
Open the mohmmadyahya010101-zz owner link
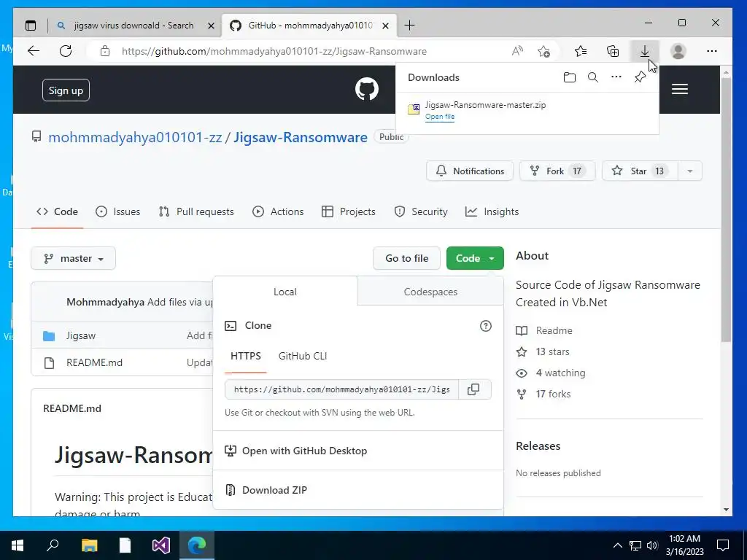click(135, 137)
